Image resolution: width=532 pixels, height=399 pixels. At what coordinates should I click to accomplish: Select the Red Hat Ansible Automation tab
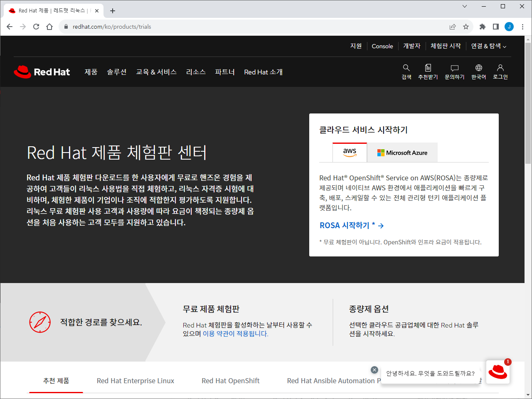pos(334,381)
